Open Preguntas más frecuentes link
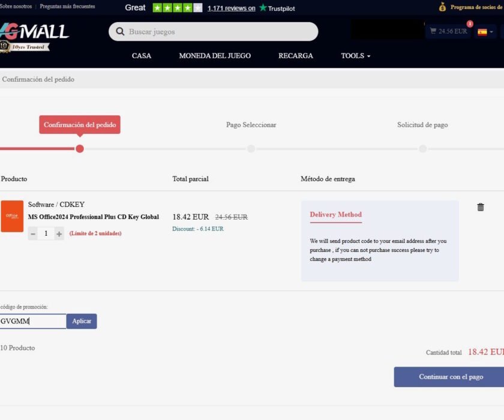 (67, 7)
